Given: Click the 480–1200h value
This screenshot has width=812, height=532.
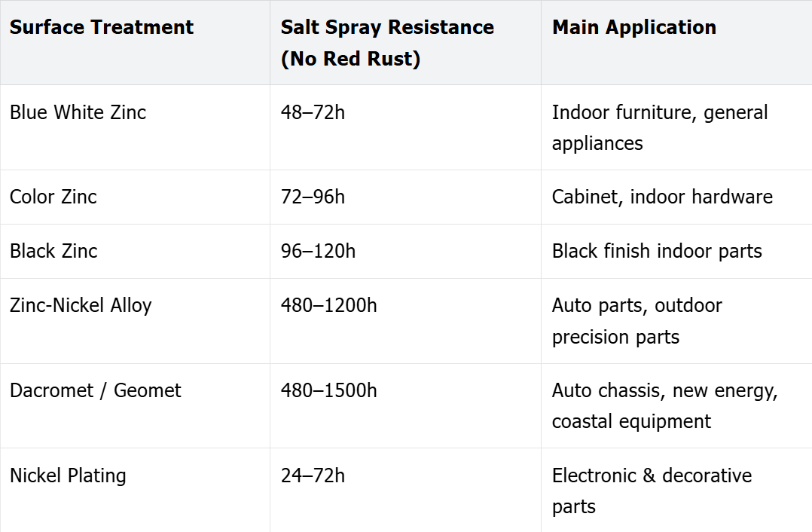Looking at the screenshot, I should tap(329, 305).
